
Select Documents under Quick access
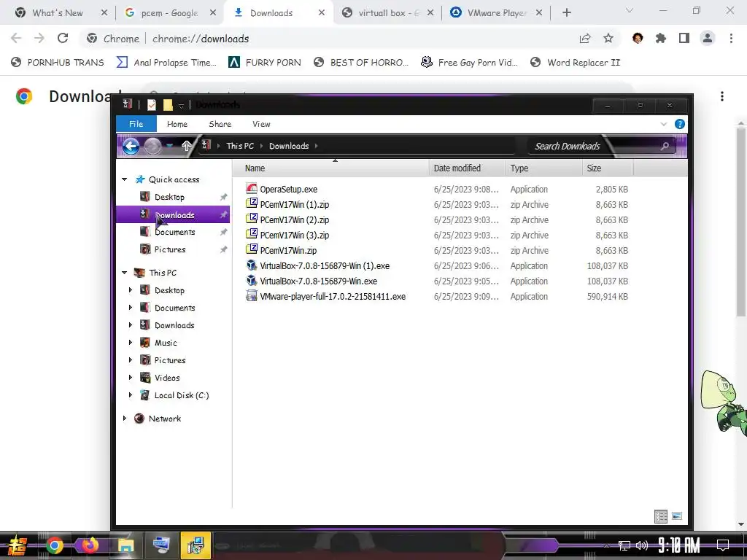click(x=174, y=232)
